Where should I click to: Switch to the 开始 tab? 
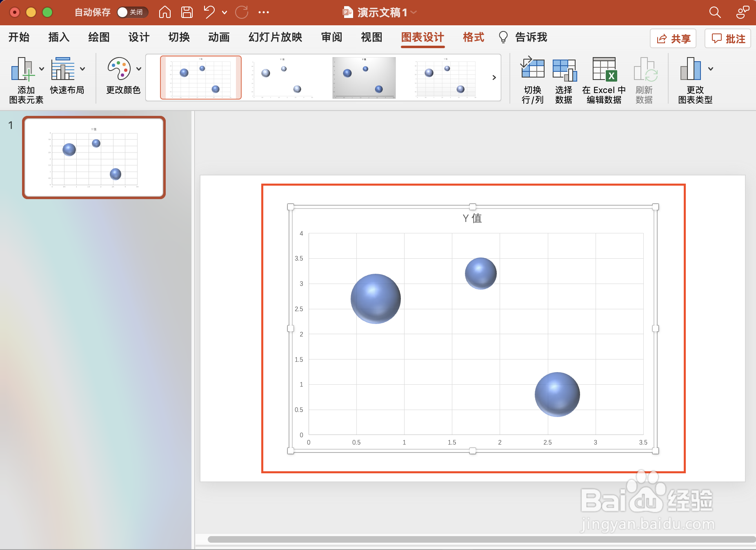19,37
